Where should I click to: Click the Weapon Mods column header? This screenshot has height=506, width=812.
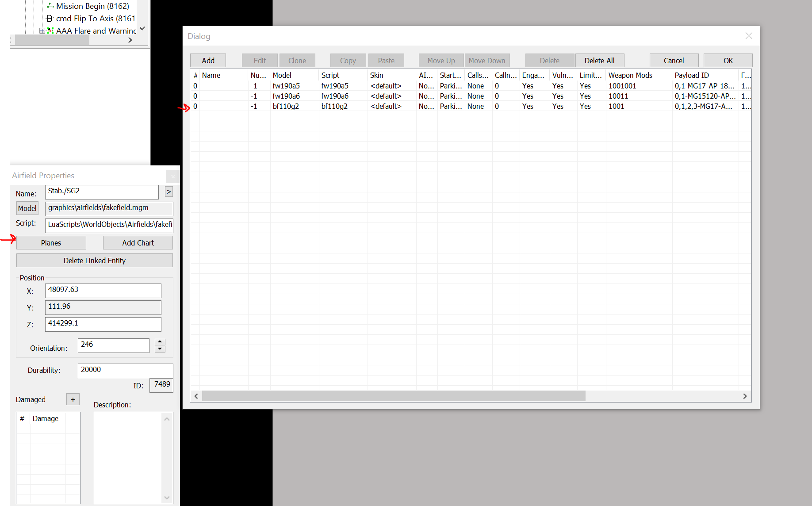click(639, 75)
